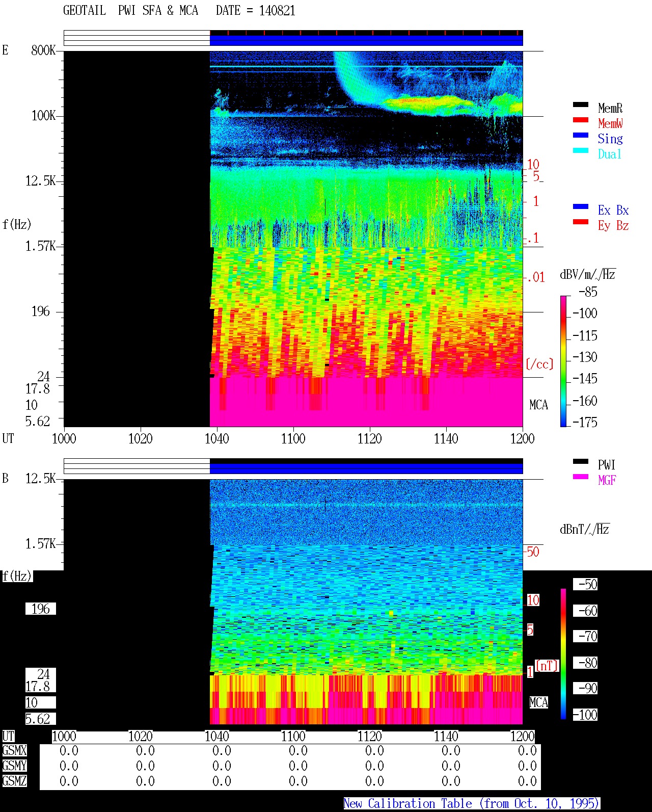Click the -85 color scale value
The height and width of the screenshot is (812, 652).
click(x=588, y=292)
